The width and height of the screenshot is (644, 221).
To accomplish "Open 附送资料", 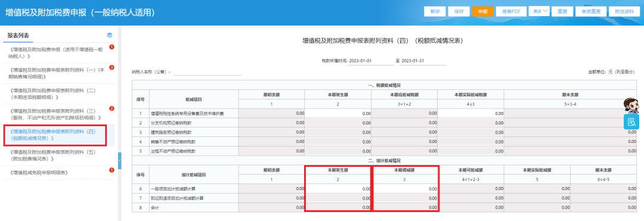I will pyautogui.click(x=624, y=11).
